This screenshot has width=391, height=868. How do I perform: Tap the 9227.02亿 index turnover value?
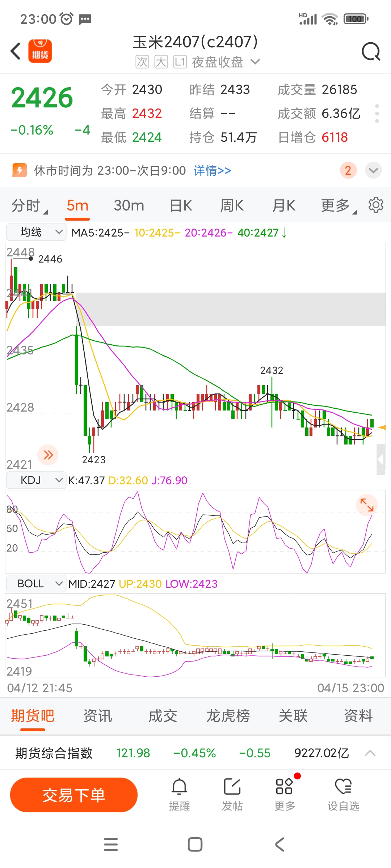[321, 753]
